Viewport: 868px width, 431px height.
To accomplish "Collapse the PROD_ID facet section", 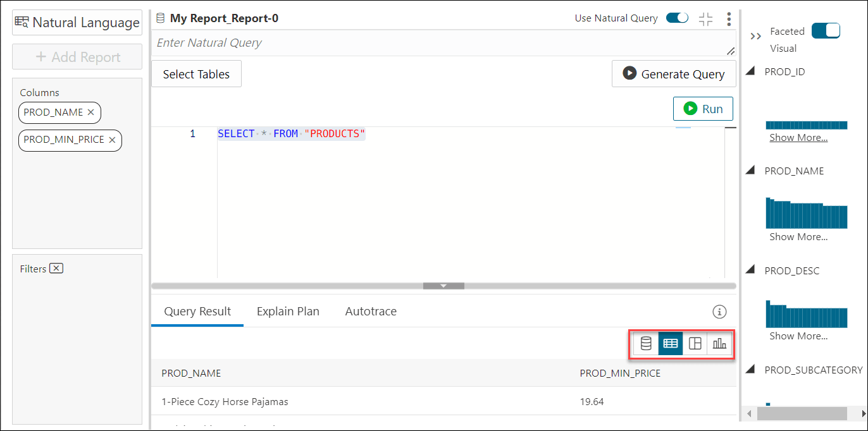I will tap(750, 71).
